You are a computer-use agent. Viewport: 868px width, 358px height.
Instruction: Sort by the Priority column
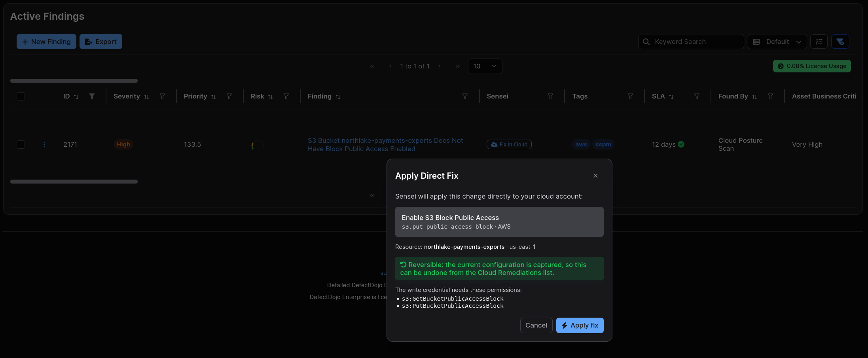pos(213,97)
